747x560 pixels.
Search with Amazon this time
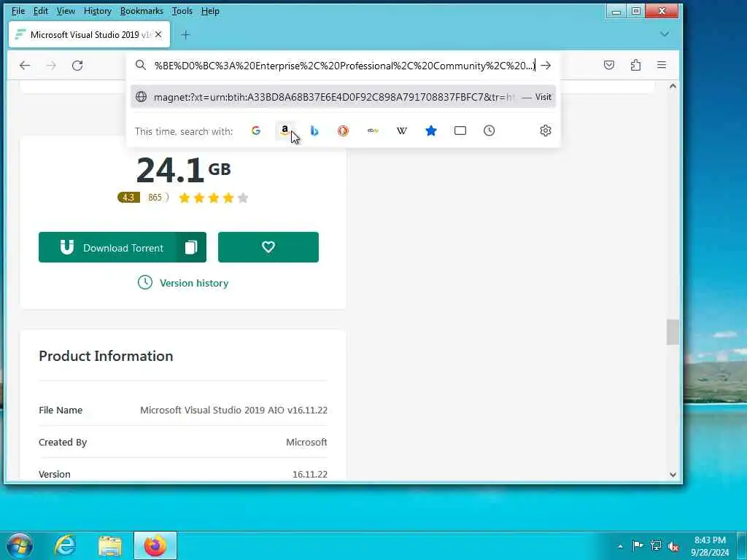[x=285, y=131]
